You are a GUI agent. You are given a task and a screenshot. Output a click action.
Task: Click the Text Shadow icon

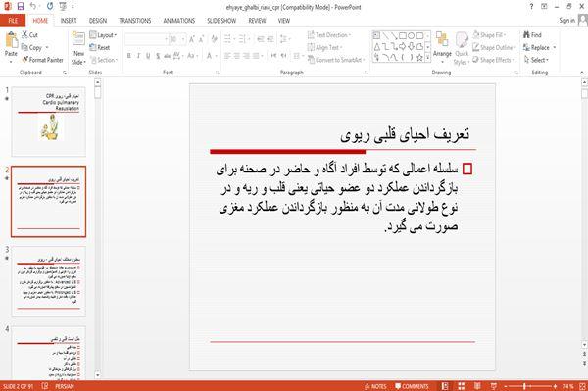(158, 56)
